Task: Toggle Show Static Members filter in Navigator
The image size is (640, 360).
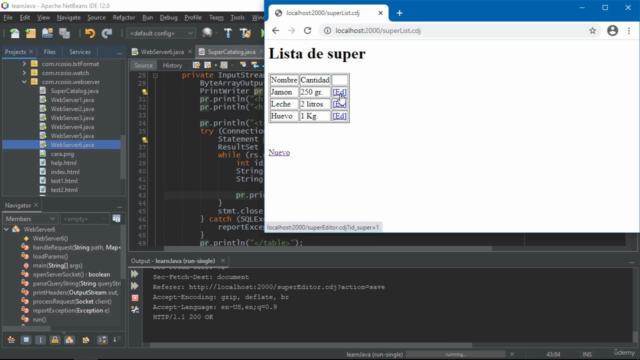Action: click(40, 340)
